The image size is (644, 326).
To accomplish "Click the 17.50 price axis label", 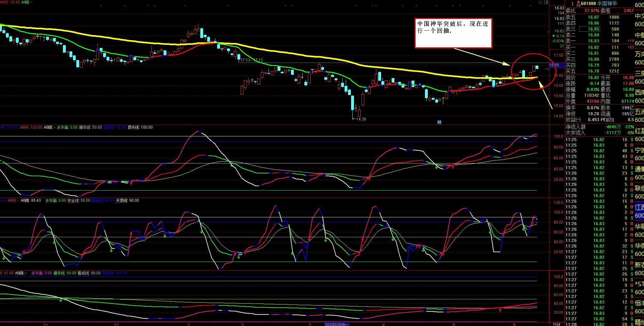I will (x=559, y=55).
